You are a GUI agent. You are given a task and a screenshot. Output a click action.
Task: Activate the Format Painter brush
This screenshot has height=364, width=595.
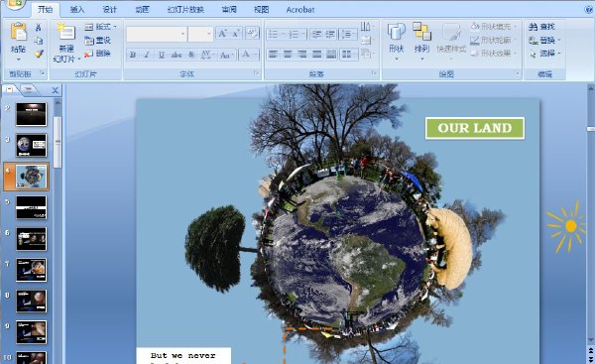(x=39, y=54)
